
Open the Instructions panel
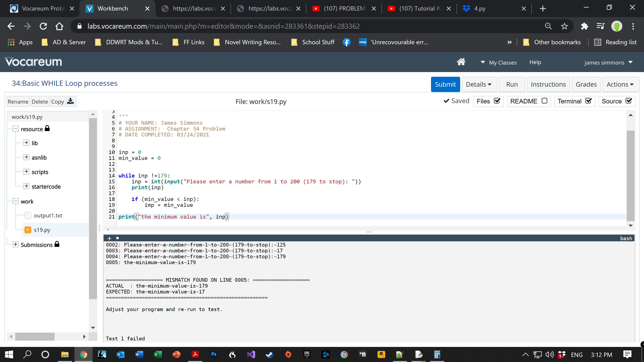point(548,84)
